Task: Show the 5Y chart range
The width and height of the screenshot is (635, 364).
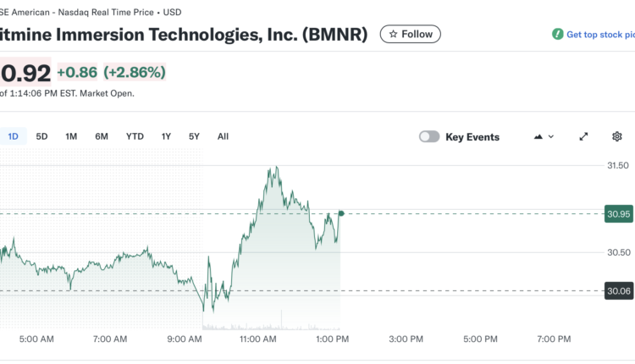Action: tap(194, 136)
